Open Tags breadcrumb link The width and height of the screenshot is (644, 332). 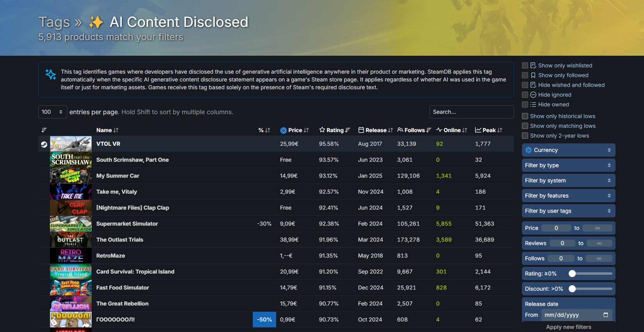point(54,22)
